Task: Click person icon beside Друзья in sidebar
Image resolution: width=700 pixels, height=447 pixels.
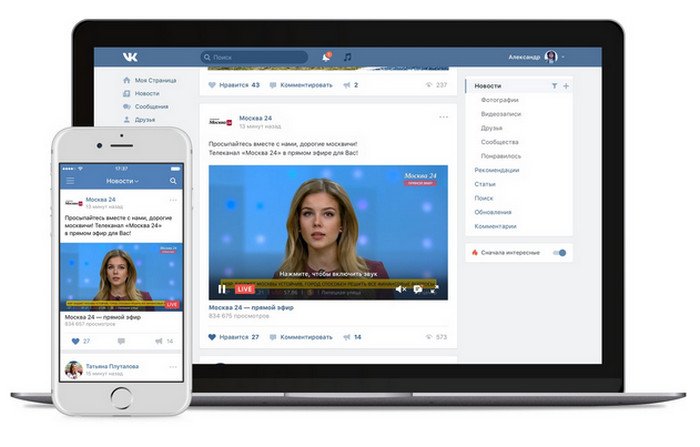Action: pyautogui.click(x=126, y=120)
